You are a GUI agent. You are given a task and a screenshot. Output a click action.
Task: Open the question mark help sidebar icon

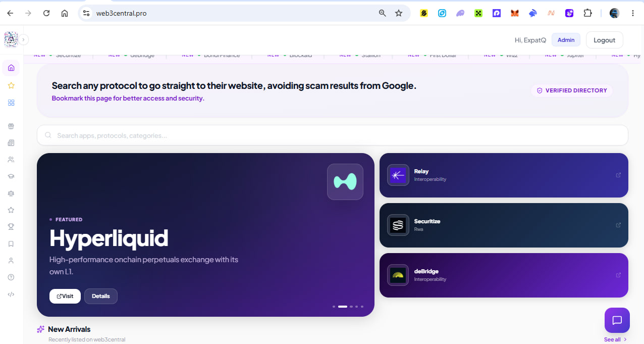(11, 277)
